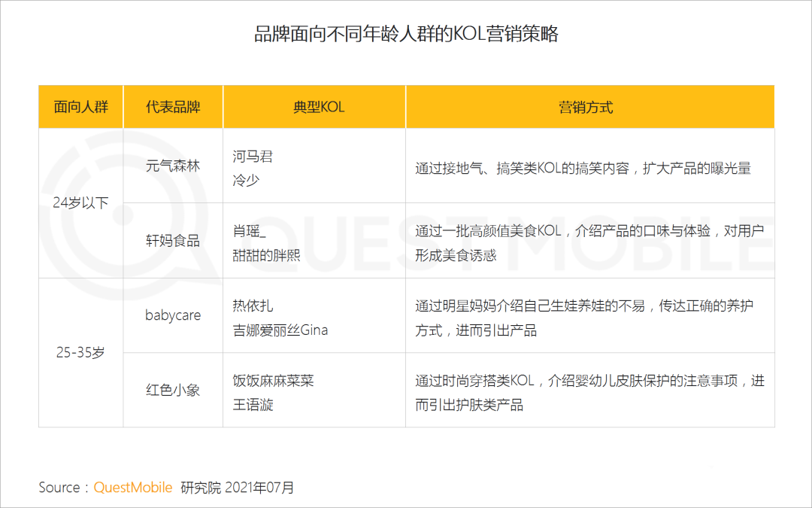Click KOL name 肖瑶_

(x=249, y=231)
